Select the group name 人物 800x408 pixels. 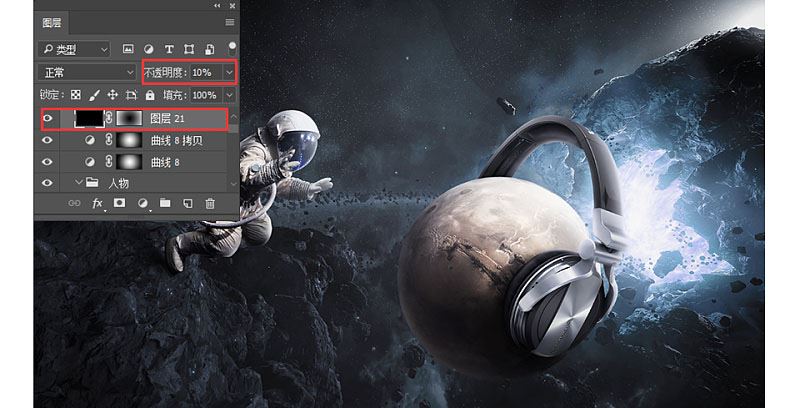coord(118,183)
